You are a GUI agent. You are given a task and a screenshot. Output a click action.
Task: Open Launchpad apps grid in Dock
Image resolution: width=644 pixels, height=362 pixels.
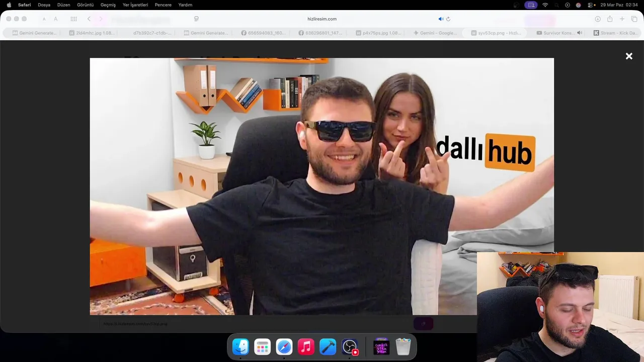pos(262,347)
